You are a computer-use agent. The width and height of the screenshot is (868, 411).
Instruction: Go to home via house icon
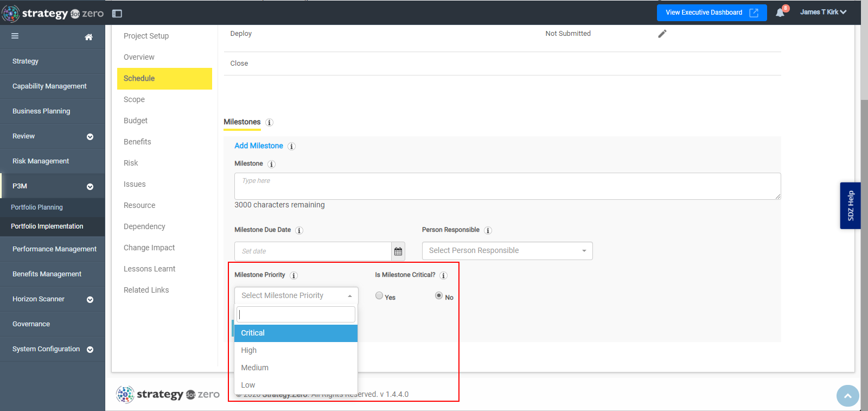coord(89,37)
